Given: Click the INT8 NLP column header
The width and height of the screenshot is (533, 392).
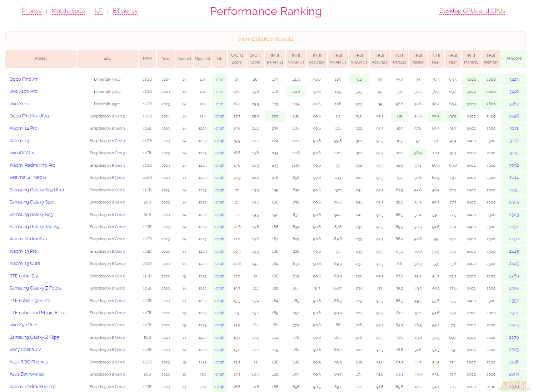Looking at the screenshot, I should click(435, 59).
